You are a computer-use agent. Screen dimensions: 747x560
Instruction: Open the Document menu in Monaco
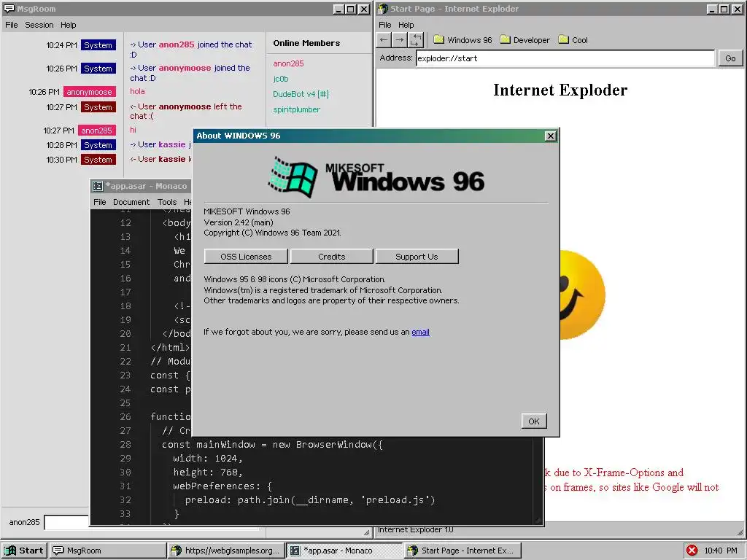131,202
